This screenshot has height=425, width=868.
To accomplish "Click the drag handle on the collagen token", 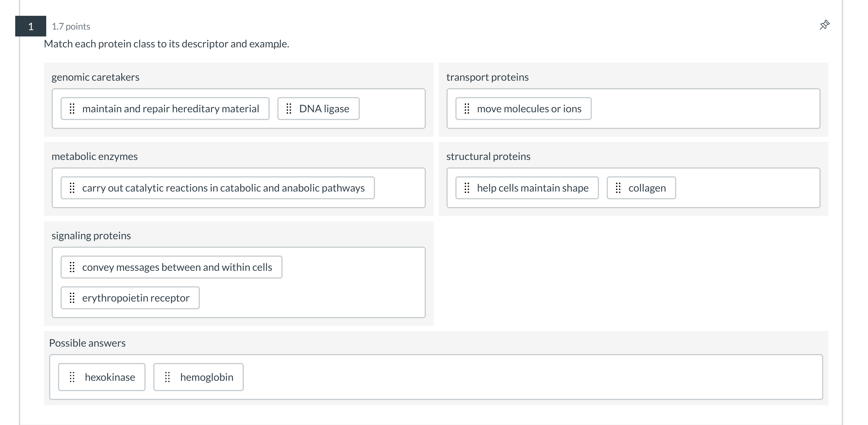I will 618,188.
